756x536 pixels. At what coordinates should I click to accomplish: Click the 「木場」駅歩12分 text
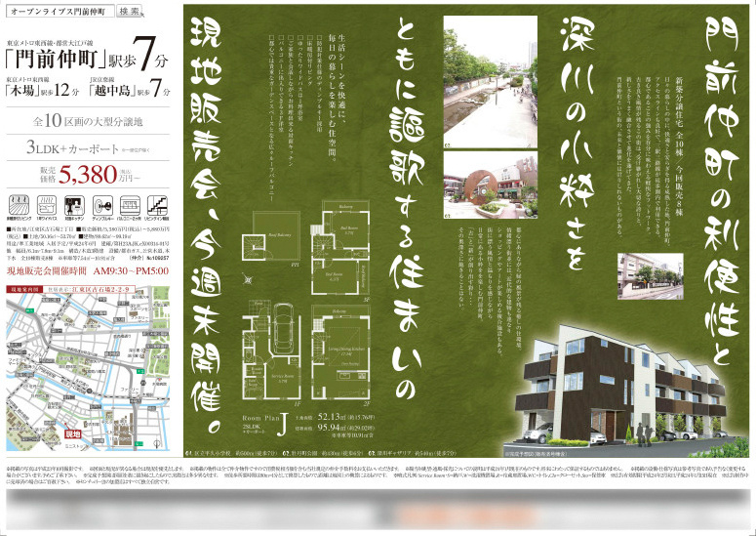[x=42, y=90]
